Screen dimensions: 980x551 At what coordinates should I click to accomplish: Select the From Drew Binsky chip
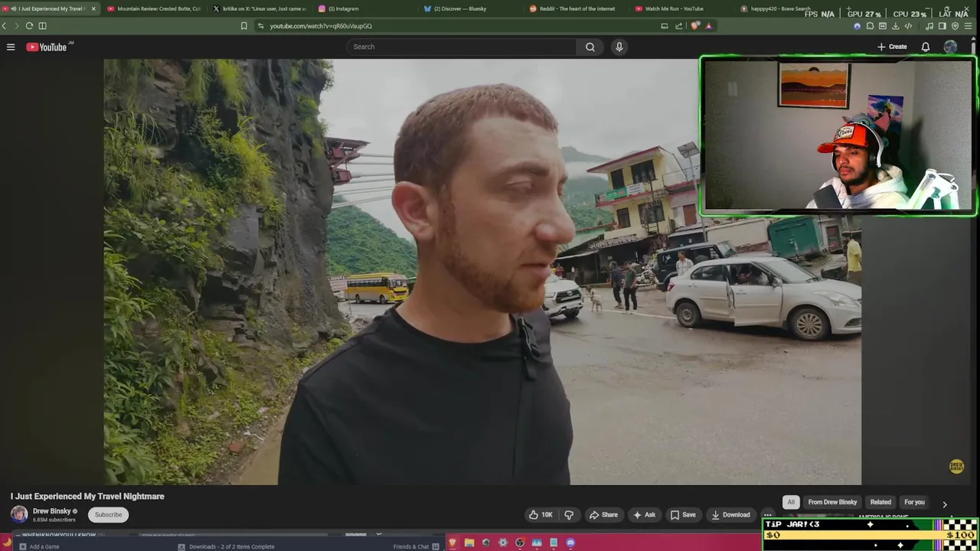(832, 502)
